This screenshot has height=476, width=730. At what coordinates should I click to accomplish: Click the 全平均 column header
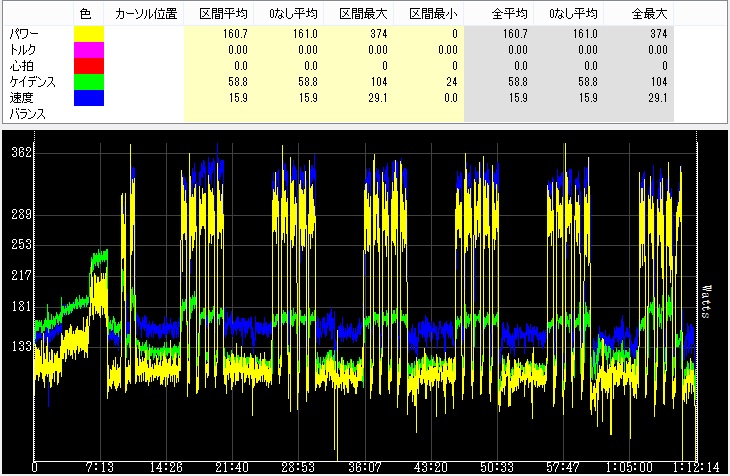click(x=510, y=14)
